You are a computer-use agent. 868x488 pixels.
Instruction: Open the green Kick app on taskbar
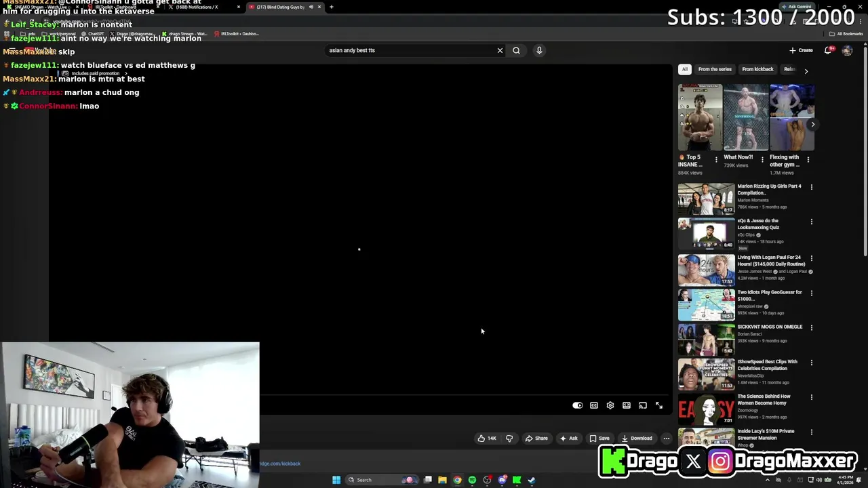click(517, 480)
